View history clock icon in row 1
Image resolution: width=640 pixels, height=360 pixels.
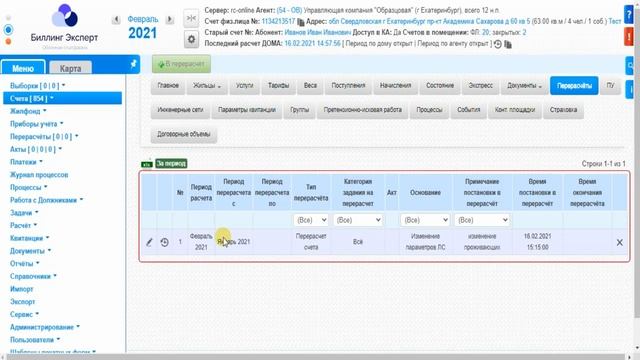(164, 242)
